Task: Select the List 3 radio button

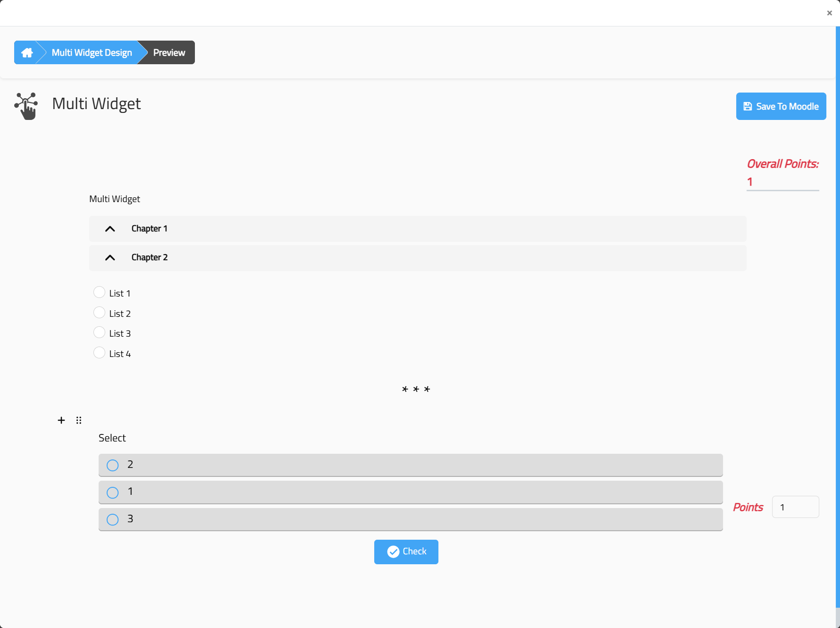Action: (x=99, y=332)
